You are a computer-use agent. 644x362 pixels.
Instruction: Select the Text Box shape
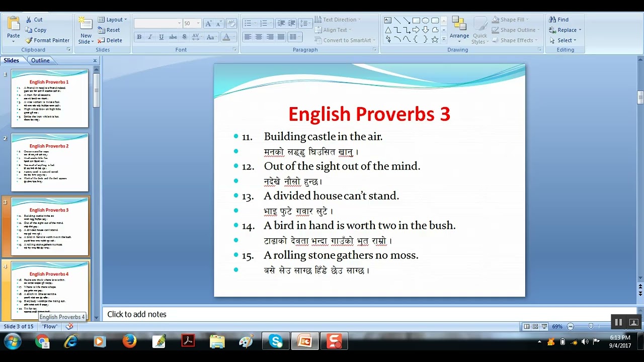point(388,21)
